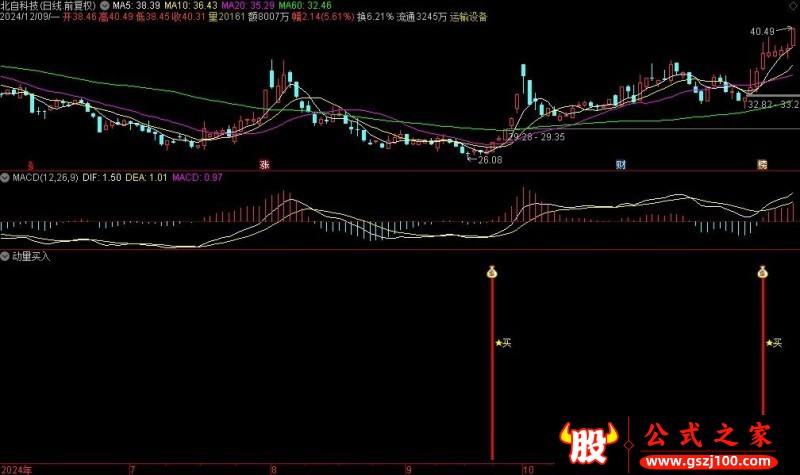Click the turnover rate 换6.21%

376,17
